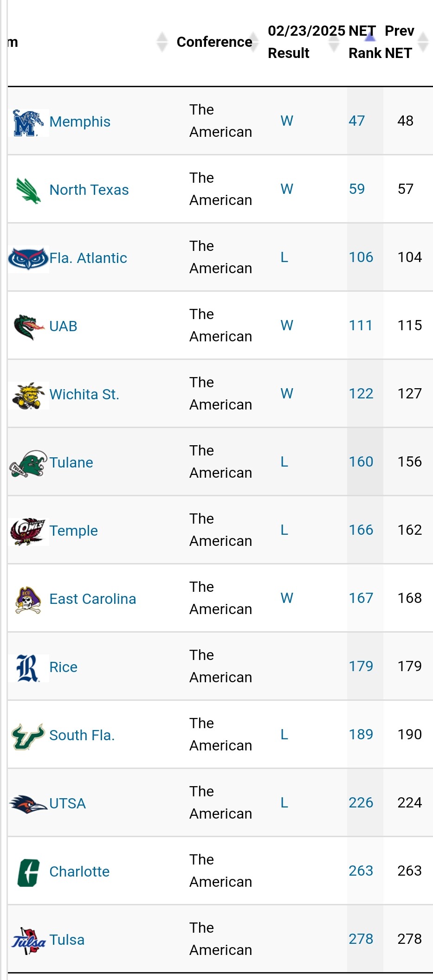Click the UAB dragon logo
Image resolution: width=433 pixels, height=980 pixels.
(28, 327)
